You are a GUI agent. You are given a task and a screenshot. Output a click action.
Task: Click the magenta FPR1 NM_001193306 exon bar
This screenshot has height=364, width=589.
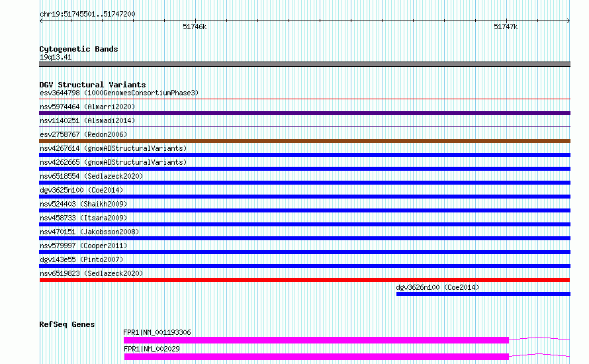tap(316, 340)
